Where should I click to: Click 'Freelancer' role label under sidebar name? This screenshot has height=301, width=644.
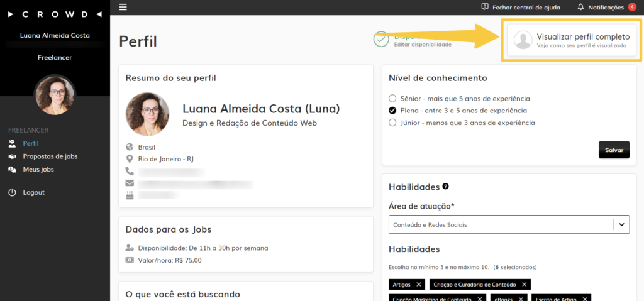tap(55, 57)
